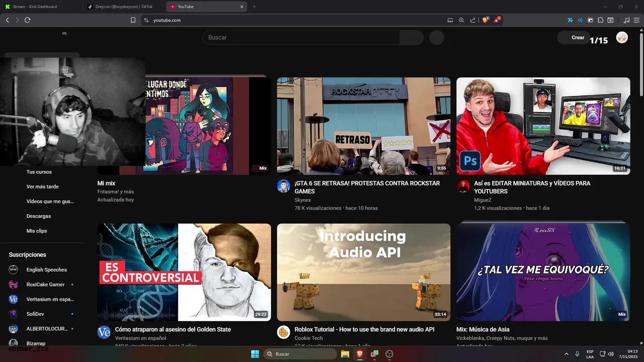644x362 pixels.
Task: Open Descargas in sidebar
Action: coord(39,216)
